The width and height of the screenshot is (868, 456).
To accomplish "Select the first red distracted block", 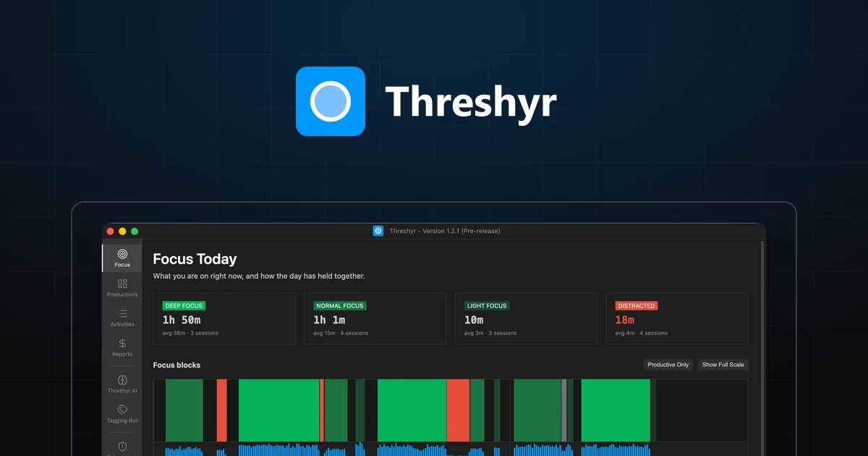I will pyautogui.click(x=222, y=410).
